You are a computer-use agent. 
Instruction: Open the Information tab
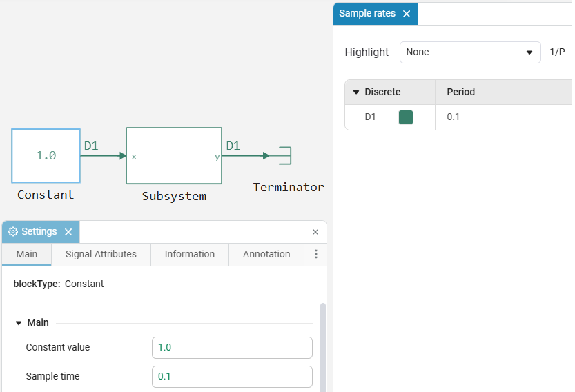[189, 254]
